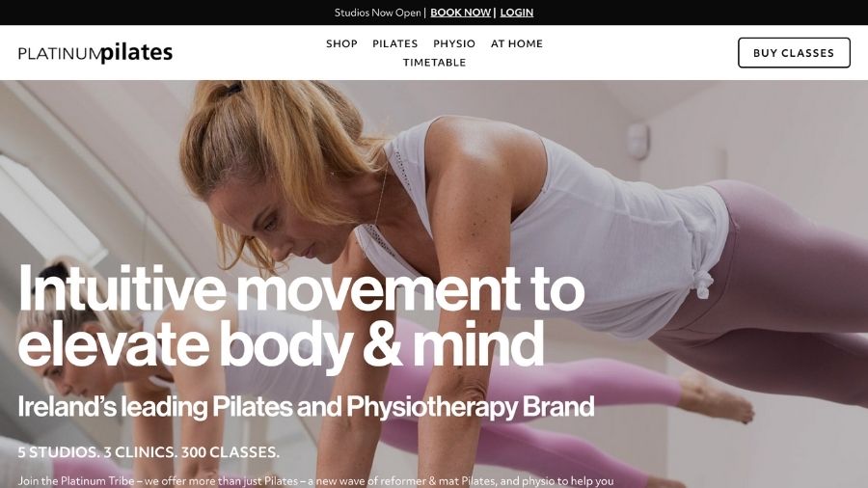Image resolution: width=868 pixels, height=488 pixels.
Task: Click the white wall sensor in the photo
Action: coord(637,141)
